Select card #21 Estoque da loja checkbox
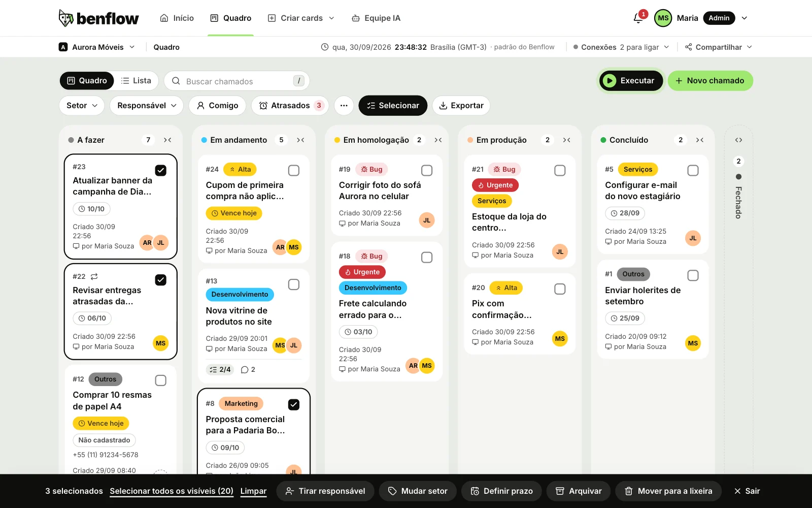The width and height of the screenshot is (812, 508). (560, 171)
